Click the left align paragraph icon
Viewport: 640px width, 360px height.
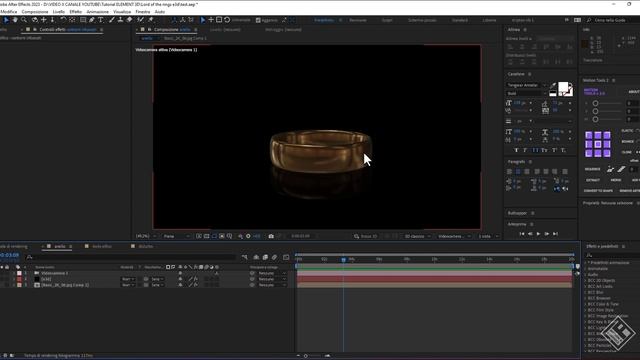pos(509,171)
